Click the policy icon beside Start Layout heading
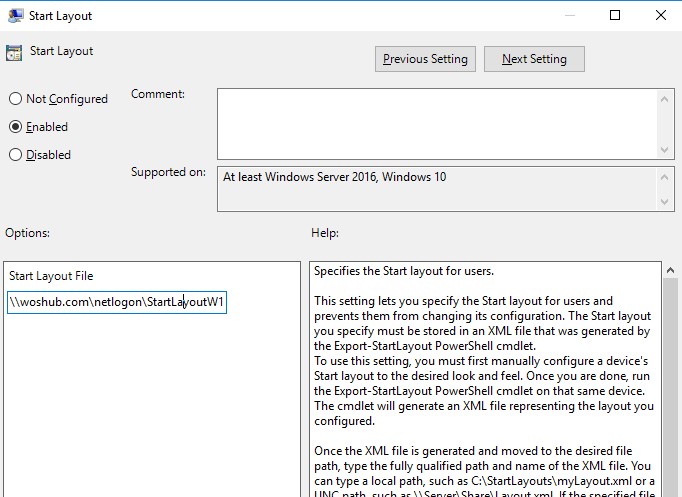 point(14,53)
